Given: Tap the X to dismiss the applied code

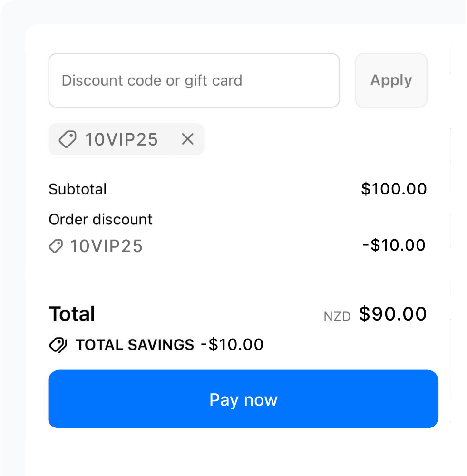Looking at the screenshot, I should [x=187, y=139].
